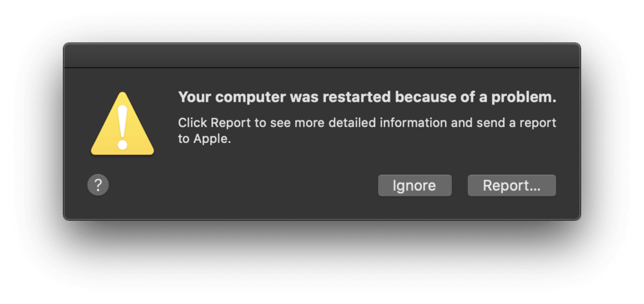The height and width of the screenshot is (304, 644).
Task: Dismiss the alert with the Ignore button
Action: (x=415, y=185)
